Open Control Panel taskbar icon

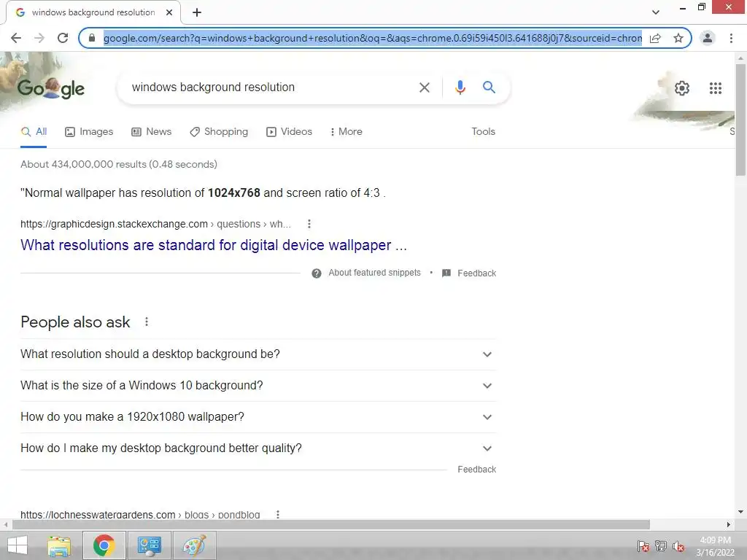[x=149, y=545]
